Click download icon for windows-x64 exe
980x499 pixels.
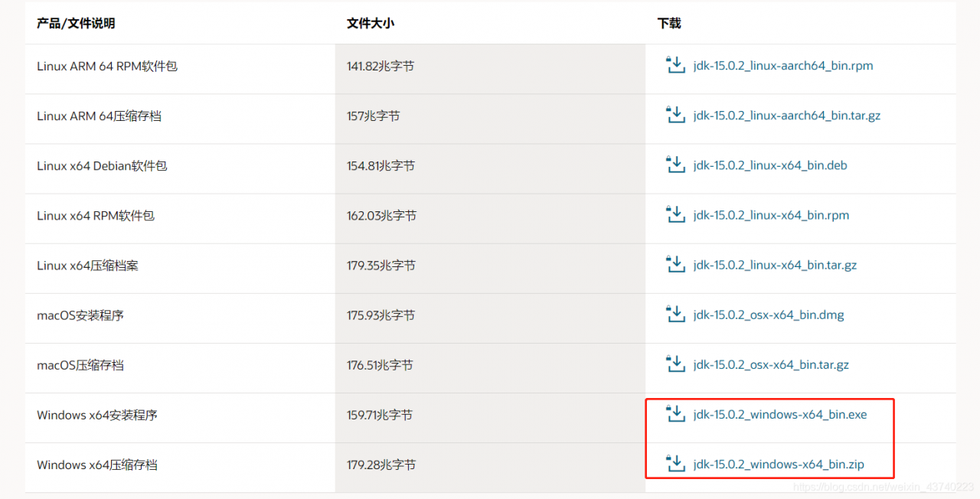675,414
